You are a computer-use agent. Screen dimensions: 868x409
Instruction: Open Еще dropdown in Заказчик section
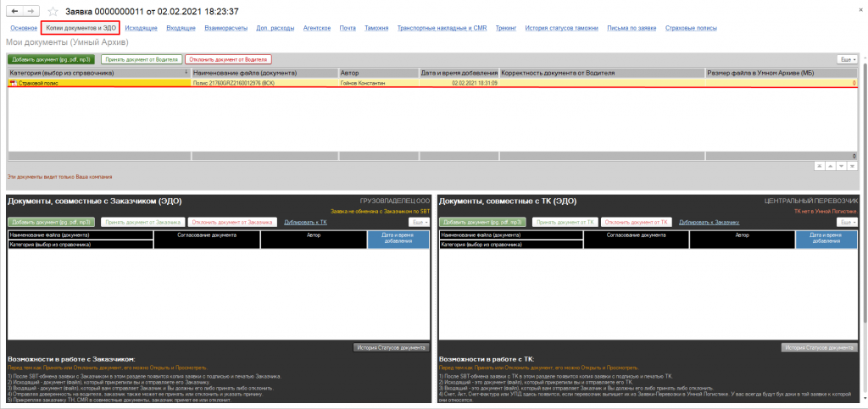[419, 222]
